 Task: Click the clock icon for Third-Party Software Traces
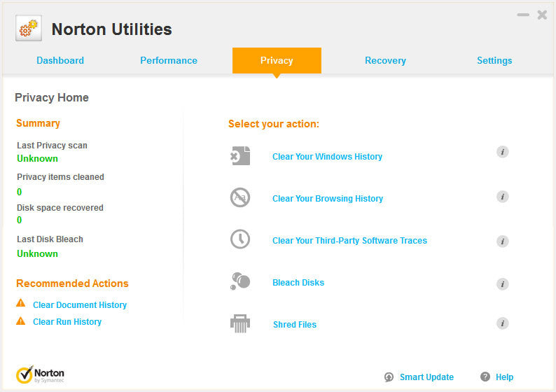coord(240,239)
